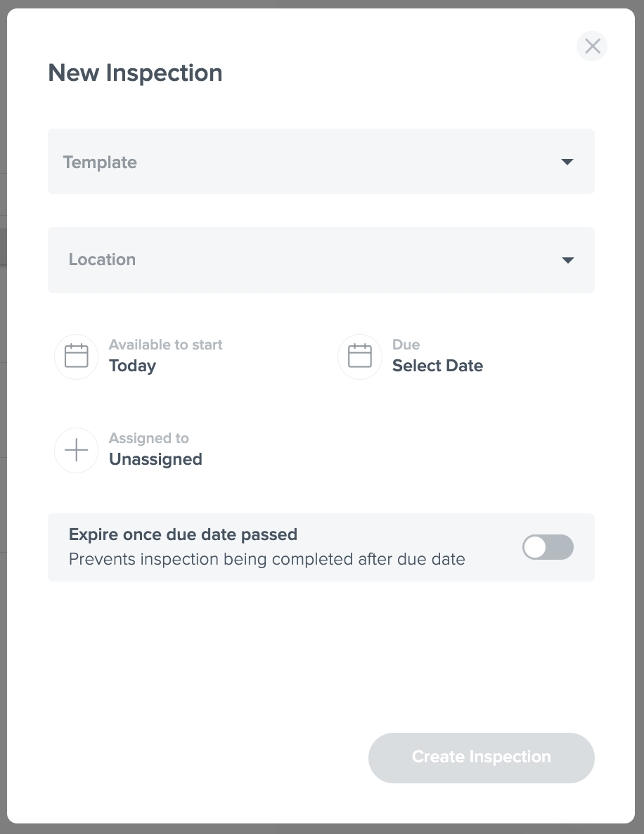Click Select Date under Due
This screenshot has width=644, height=834.
coord(438,366)
